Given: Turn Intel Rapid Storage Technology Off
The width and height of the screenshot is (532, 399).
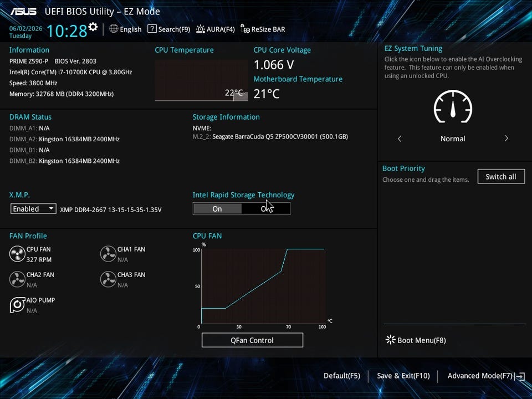Looking at the screenshot, I should coord(266,209).
